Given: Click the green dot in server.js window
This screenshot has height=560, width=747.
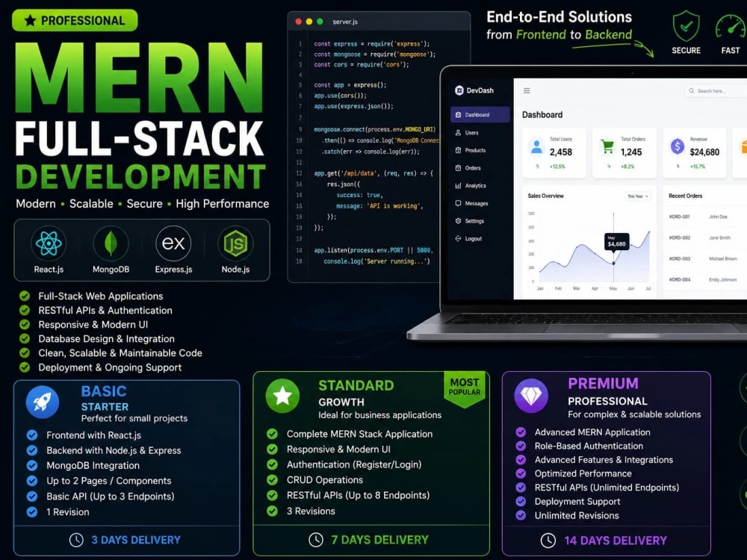Looking at the screenshot, I should point(320,22).
